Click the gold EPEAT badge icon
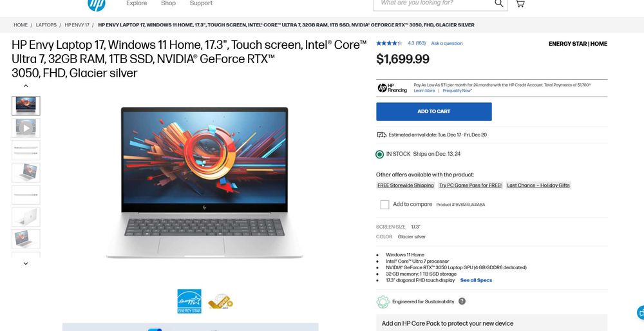 (220, 302)
